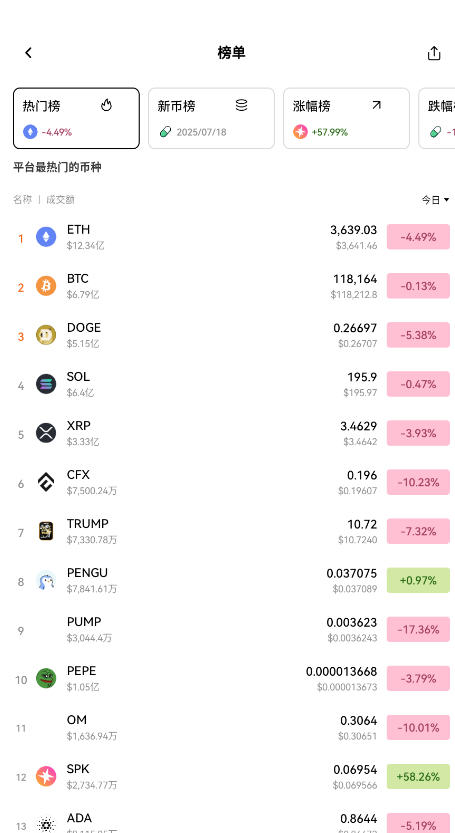
Task: Select the 热门榜 tab card
Action: pos(77,118)
